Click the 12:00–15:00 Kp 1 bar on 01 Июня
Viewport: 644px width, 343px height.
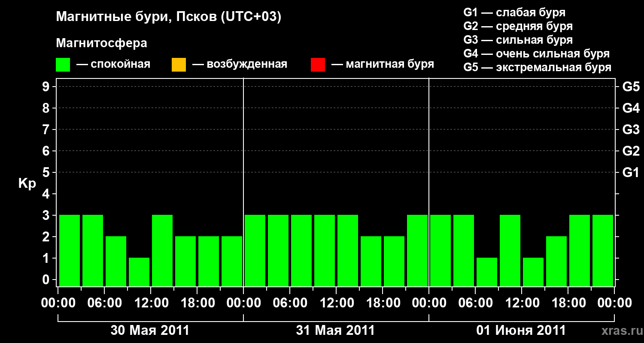[x=533, y=272]
